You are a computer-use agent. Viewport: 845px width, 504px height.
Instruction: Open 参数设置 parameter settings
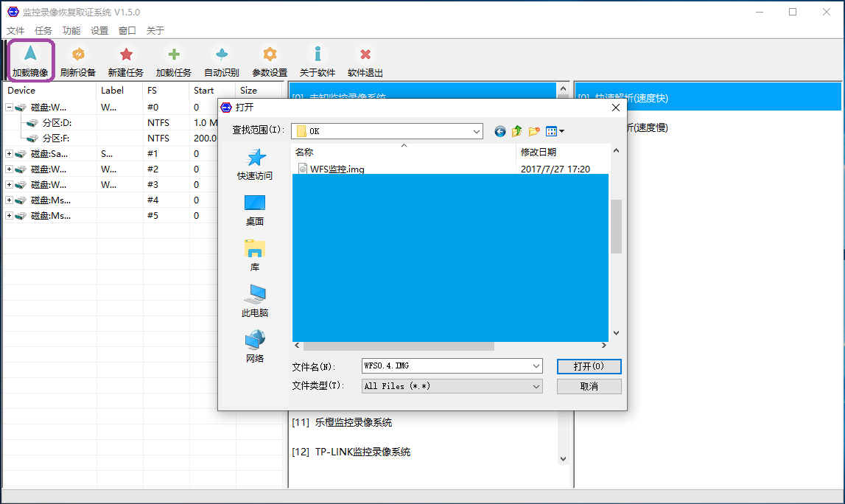270,55
